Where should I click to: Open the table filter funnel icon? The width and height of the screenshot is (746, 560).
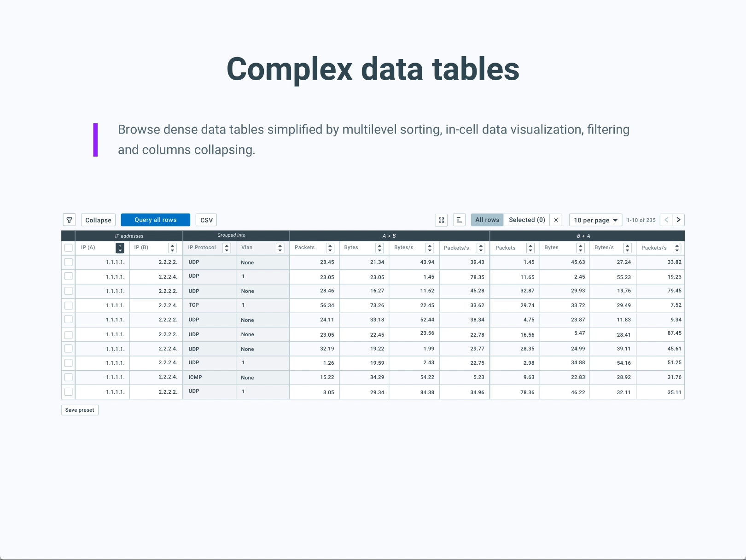[x=69, y=220]
